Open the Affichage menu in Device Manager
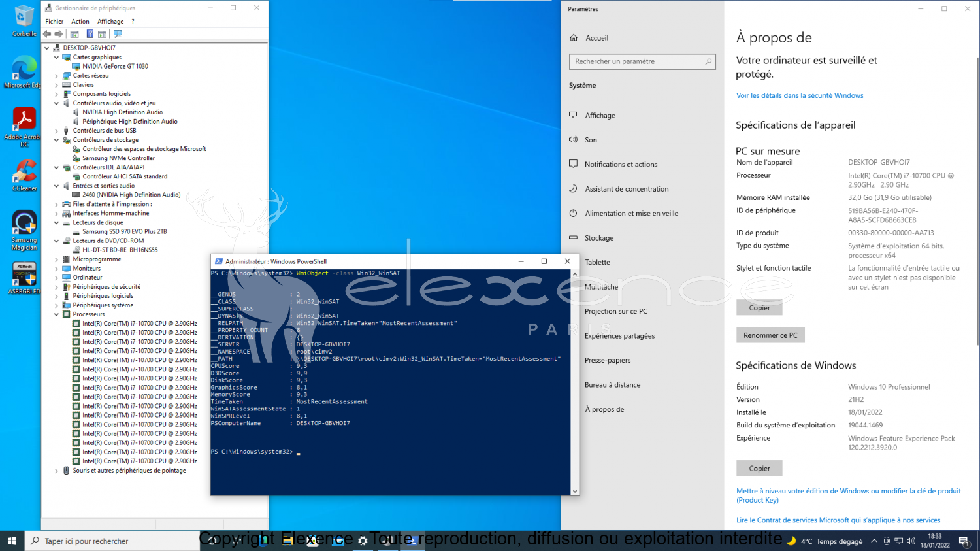980x551 pixels. pos(110,22)
